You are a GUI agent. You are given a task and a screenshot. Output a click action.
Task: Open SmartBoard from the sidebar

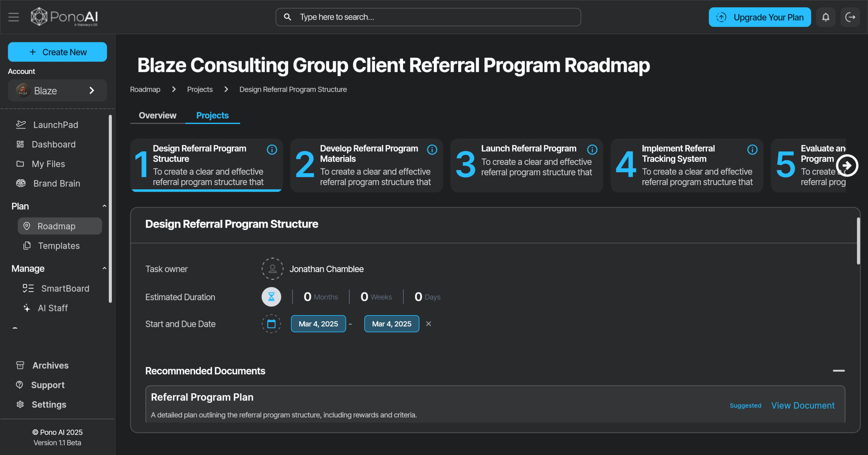(x=65, y=288)
